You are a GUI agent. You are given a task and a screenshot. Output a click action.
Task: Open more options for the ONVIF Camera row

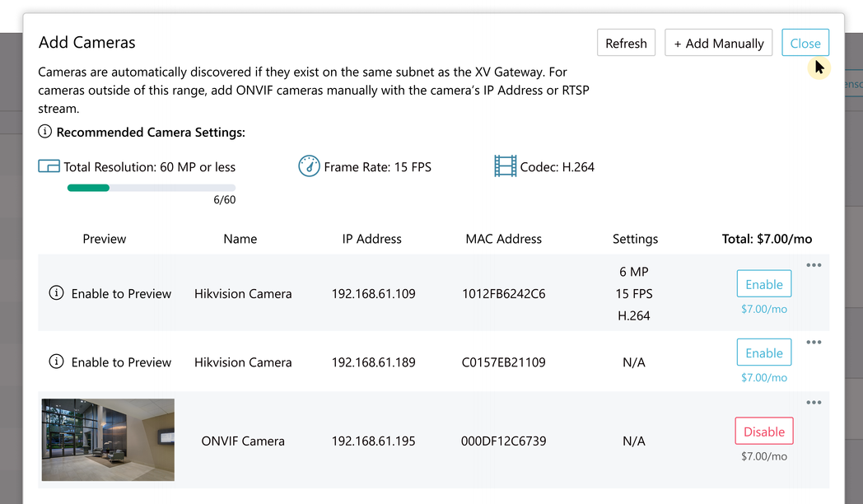point(814,402)
